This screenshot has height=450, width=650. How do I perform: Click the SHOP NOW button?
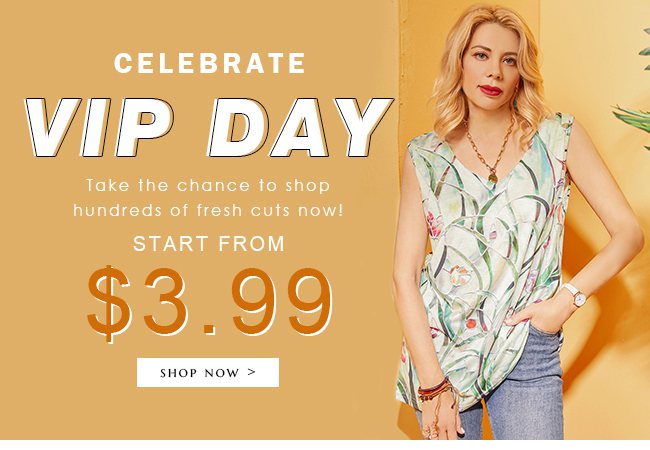(208, 372)
